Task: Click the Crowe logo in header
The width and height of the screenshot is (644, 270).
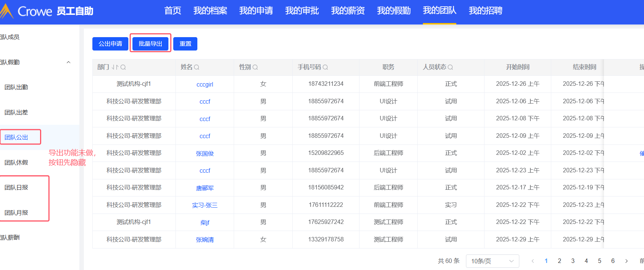Action: pos(26,11)
